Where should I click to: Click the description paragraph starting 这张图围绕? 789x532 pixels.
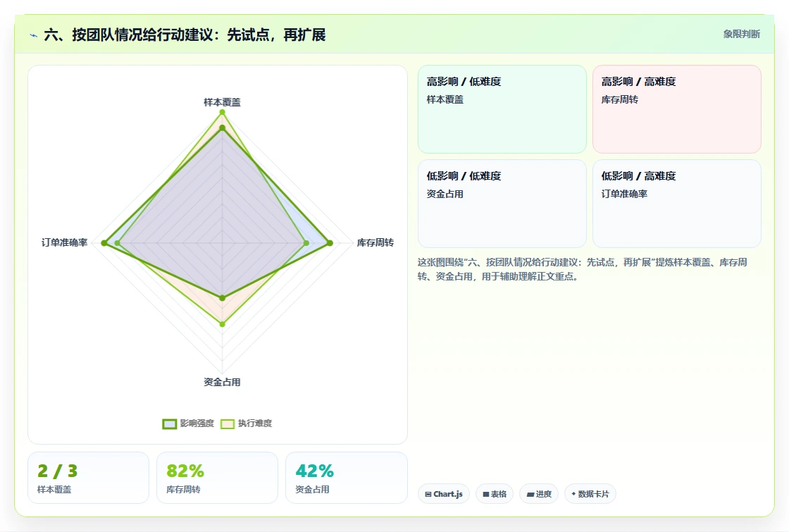[582, 269]
